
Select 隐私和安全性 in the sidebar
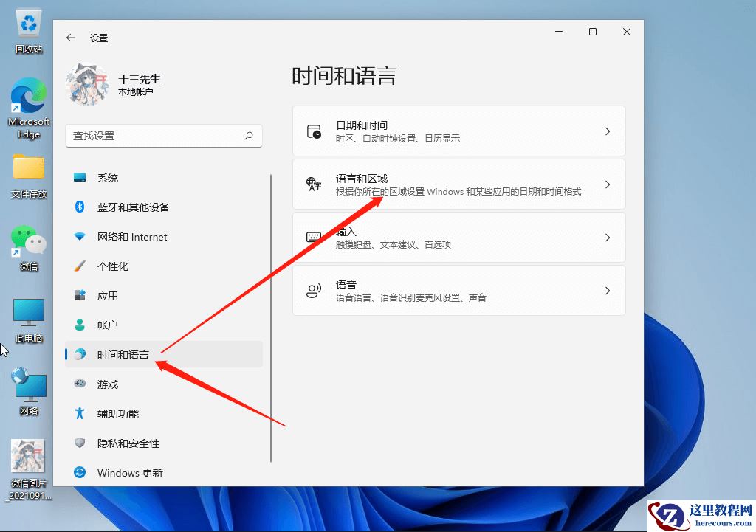(129, 443)
